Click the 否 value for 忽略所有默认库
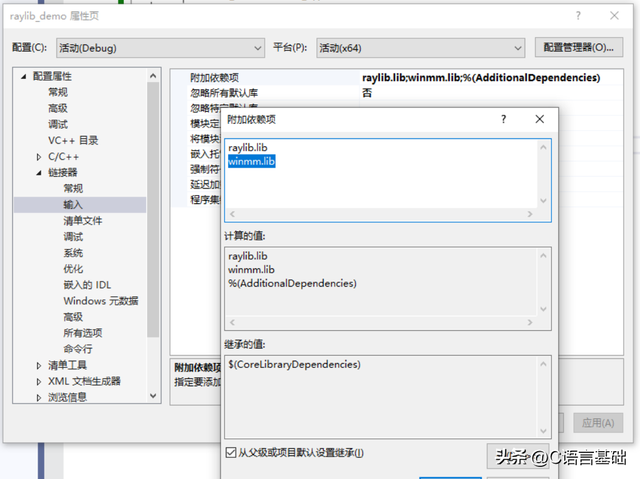This screenshot has width=640, height=479. pos(367,93)
